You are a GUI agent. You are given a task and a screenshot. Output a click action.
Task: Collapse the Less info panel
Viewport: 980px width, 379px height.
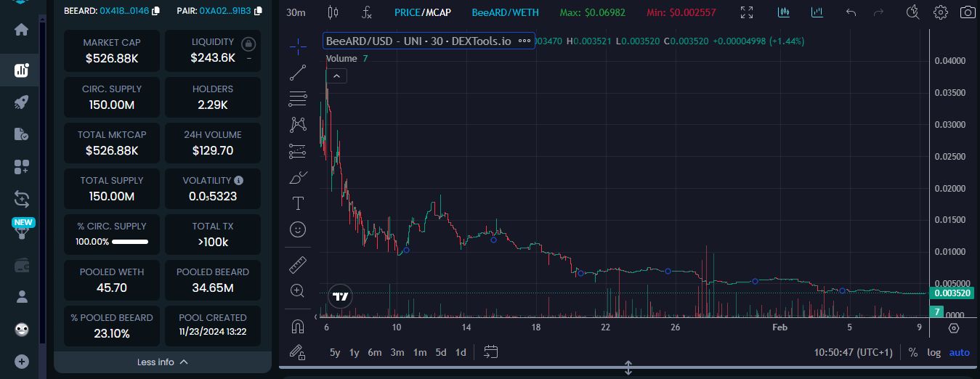(x=163, y=362)
